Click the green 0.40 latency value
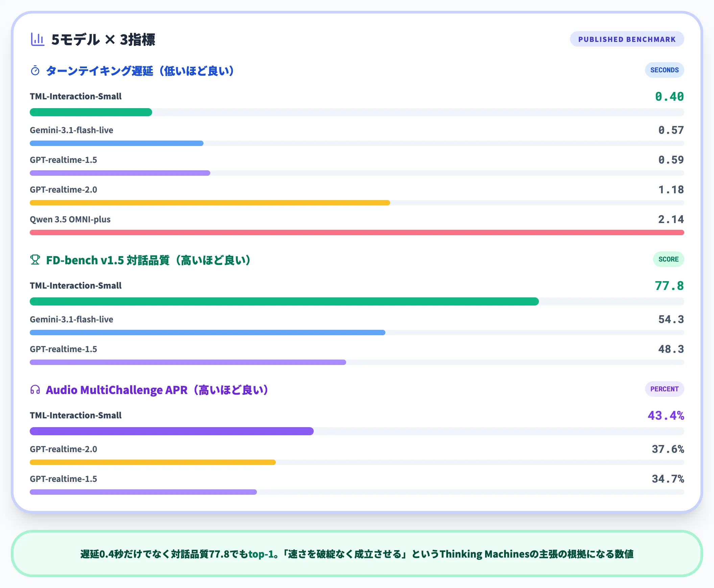 click(x=669, y=97)
